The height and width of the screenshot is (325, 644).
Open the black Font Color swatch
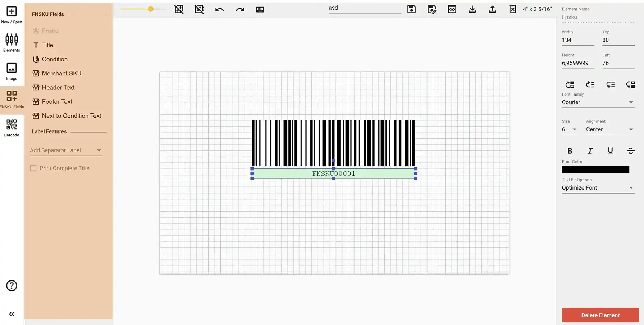click(x=595, y=170)
